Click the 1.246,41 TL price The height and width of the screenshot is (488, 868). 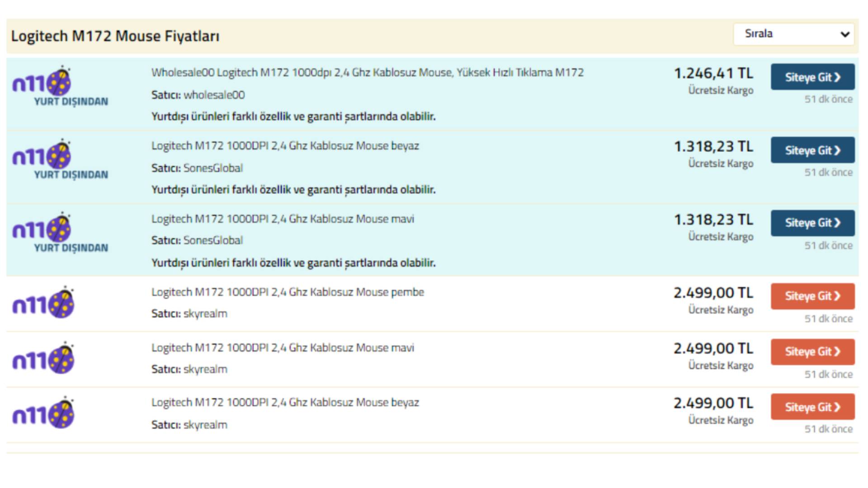pos(713,73)
